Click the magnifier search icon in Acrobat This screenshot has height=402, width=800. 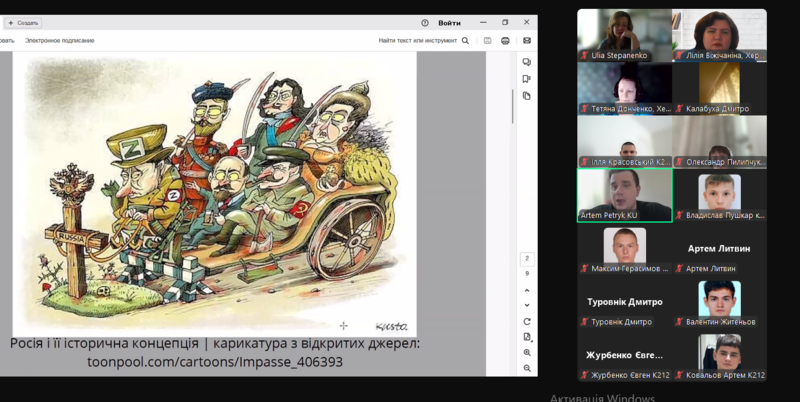(465, 41)
